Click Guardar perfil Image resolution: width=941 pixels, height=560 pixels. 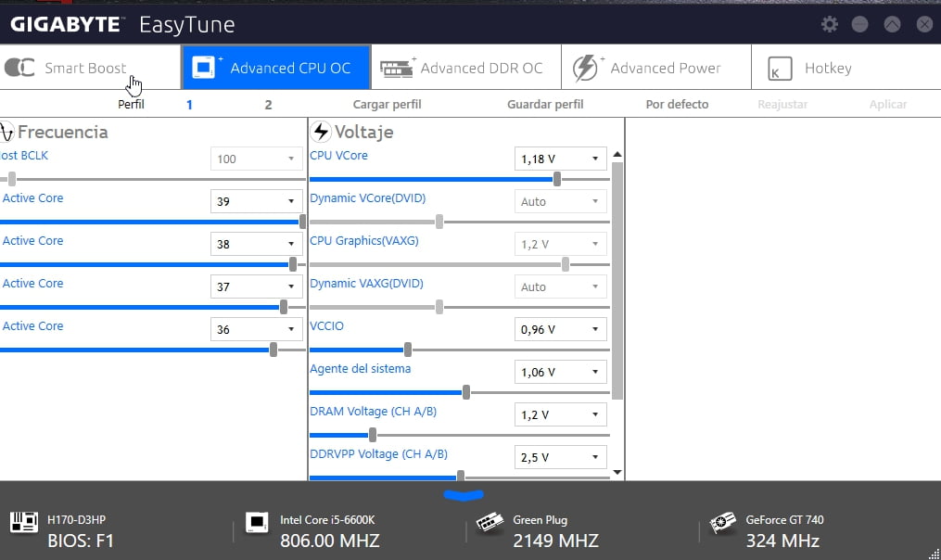point(545,105)
